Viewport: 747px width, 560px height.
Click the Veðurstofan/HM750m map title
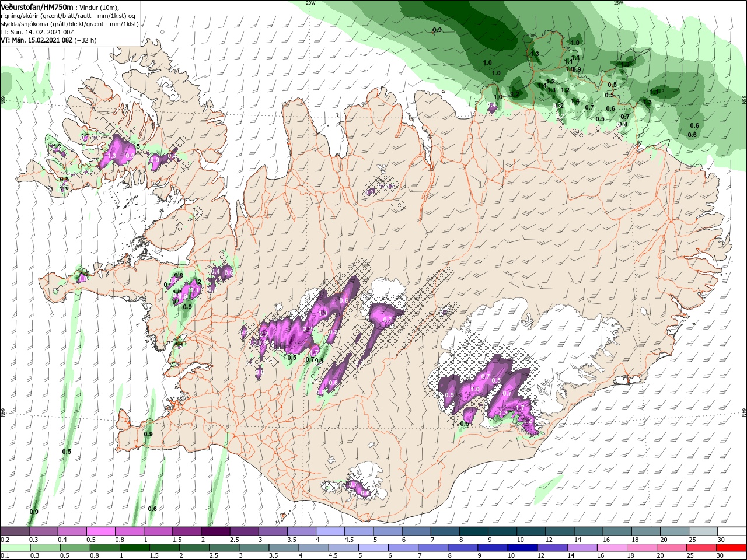click(x=37, y=6)
